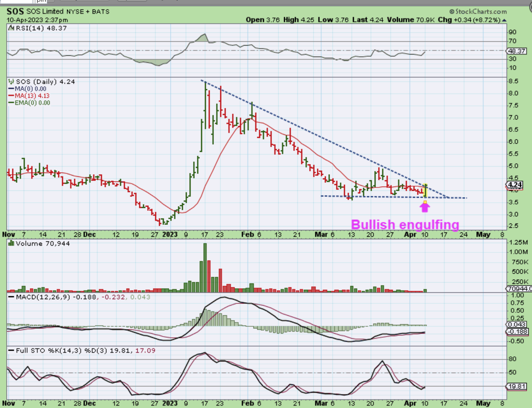This screenshot has height=408, width=532.
Task: Click the 2023 label on price axis
Action: coord(170,234)
